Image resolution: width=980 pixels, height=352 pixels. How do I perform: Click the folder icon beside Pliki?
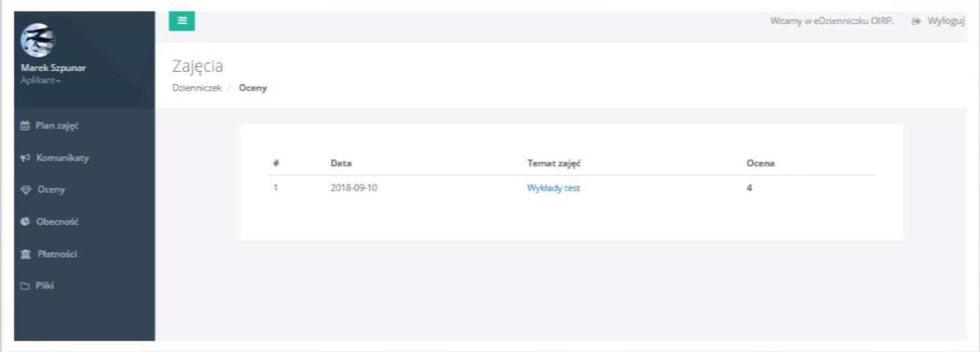tap(26, 286)
